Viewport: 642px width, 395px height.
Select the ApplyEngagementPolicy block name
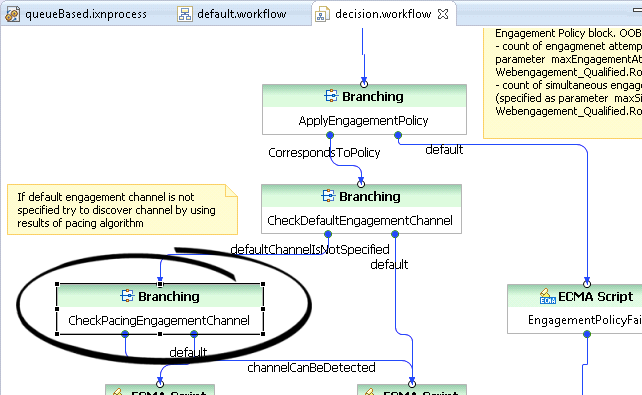tap(364, 121)
